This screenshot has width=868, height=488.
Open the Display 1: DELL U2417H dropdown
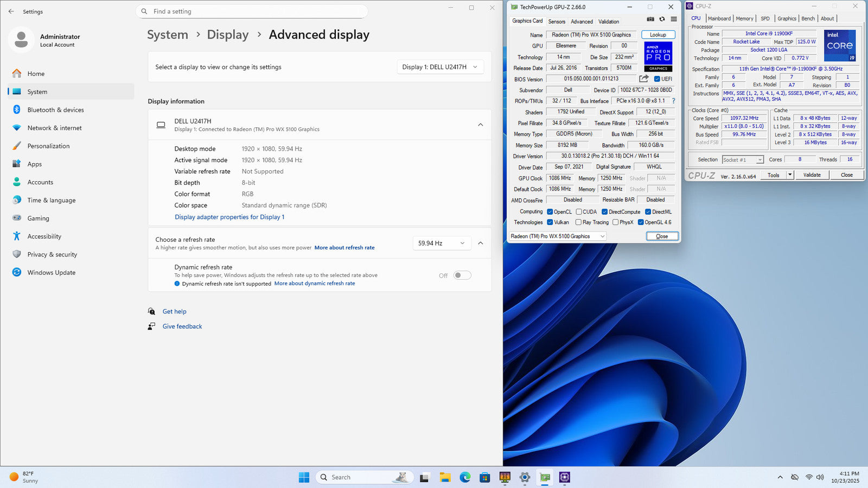click(x=440, y=67)
